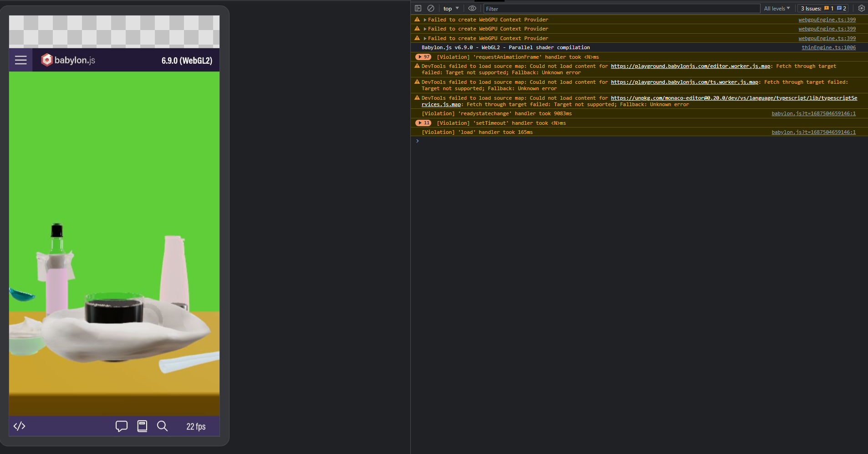Expand the 97 grouped requestAnimationFrame violations
The image size is (868, 454).
pos(423,57)
